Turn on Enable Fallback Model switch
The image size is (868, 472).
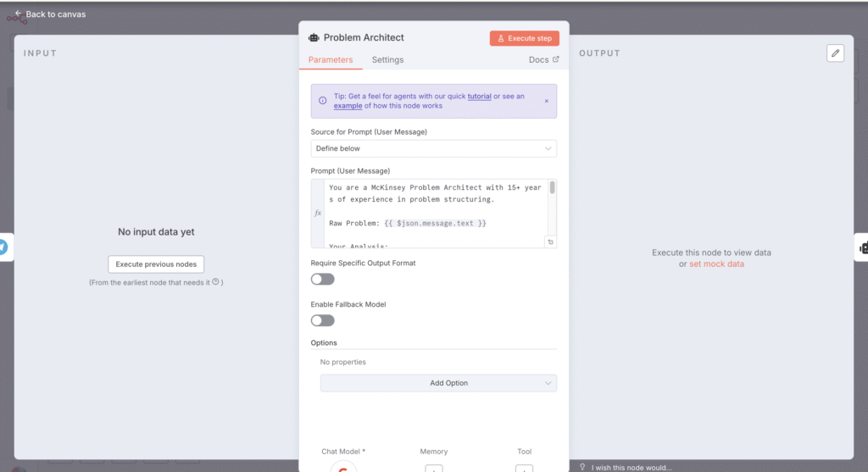[x=322, y=320]
